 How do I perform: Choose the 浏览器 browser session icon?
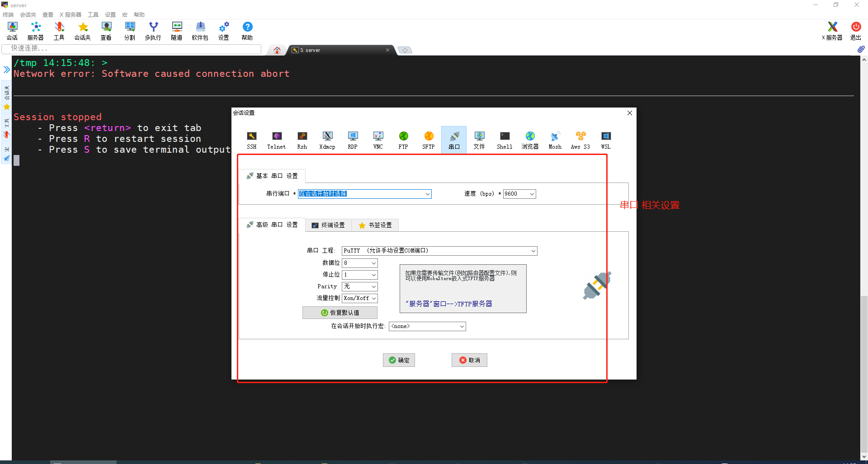[530, 140]
